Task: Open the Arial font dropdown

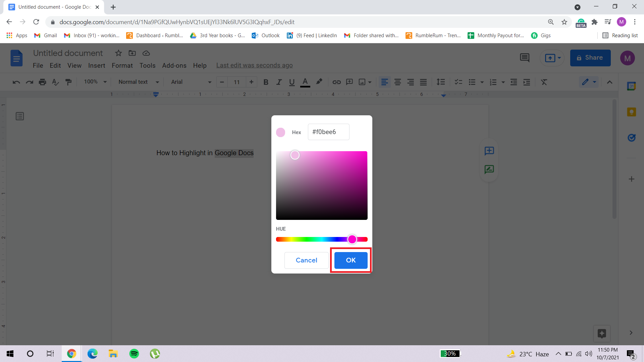Action: click(x=191, y=82)
